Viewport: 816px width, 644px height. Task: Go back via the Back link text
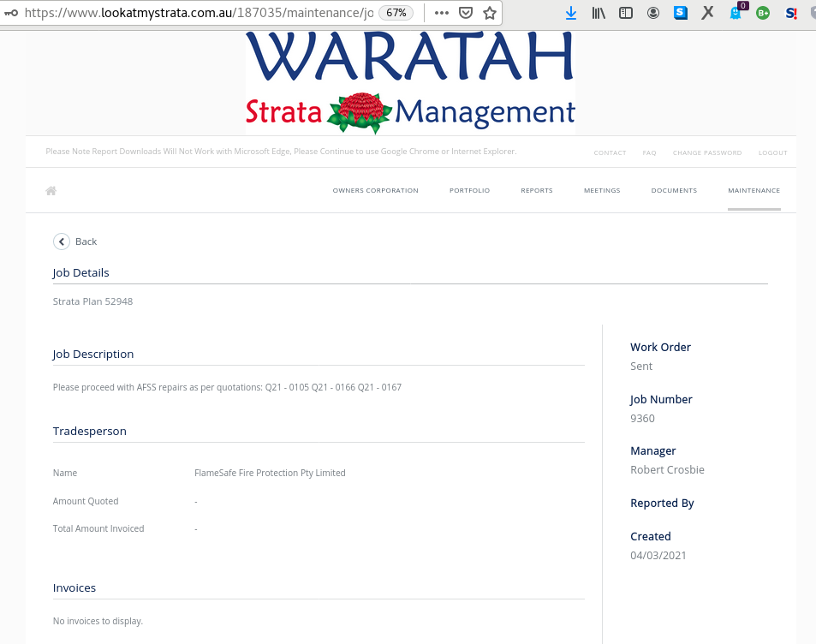tap(86, 241)
